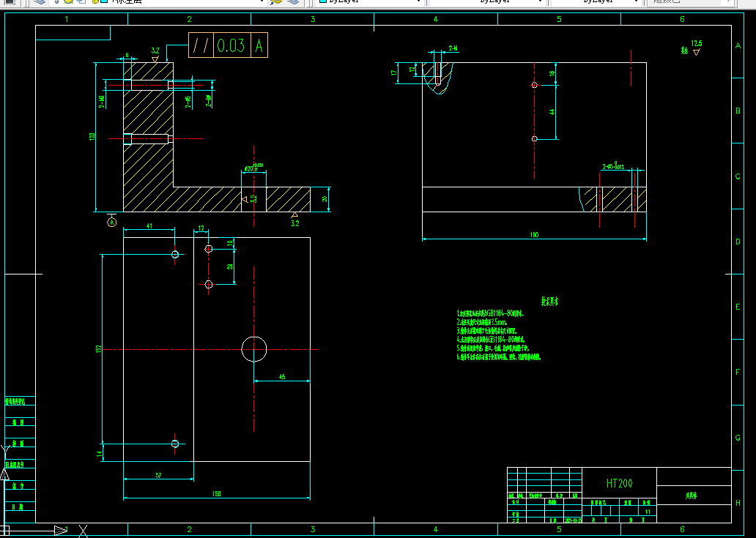Viewport: 756px width, 538px height.
Task: Select the 2-M thread callout in the right view
Action: (x=453, y=48)
